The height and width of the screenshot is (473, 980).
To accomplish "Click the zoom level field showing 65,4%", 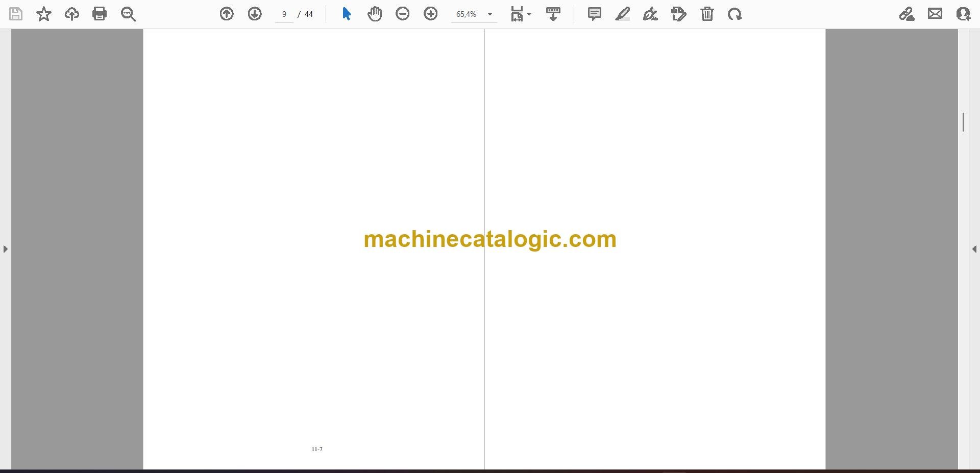I will [467, 14].
